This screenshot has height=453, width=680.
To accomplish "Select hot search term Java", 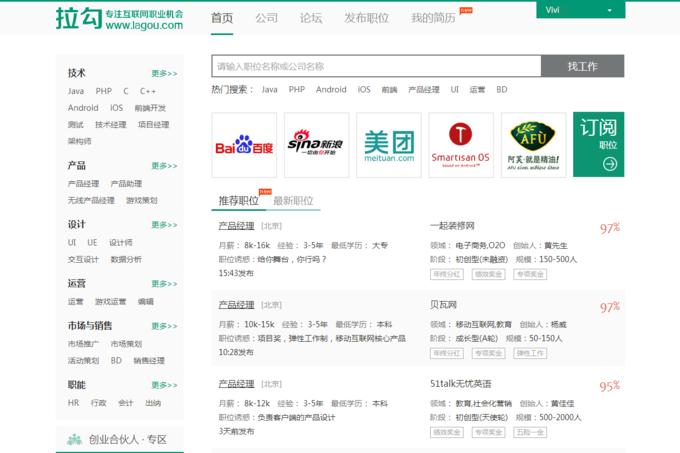I will 269,90.
